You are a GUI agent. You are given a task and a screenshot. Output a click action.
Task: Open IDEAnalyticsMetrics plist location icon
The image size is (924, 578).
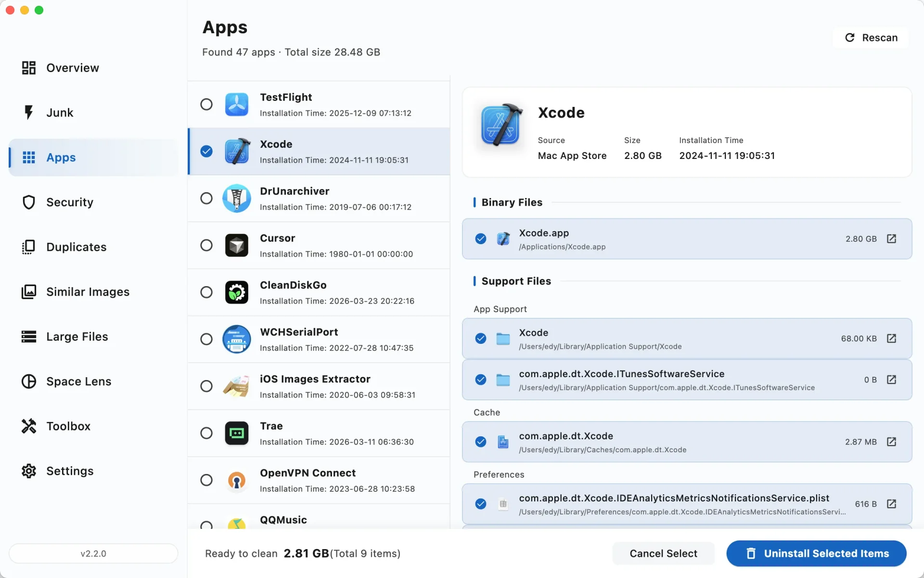click(891, 504)
